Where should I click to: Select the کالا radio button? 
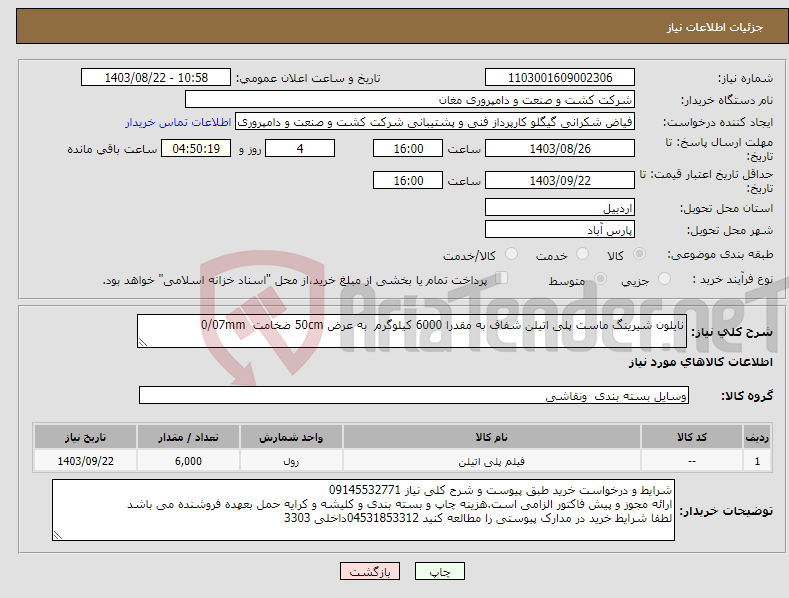click(x=639, y=254)
